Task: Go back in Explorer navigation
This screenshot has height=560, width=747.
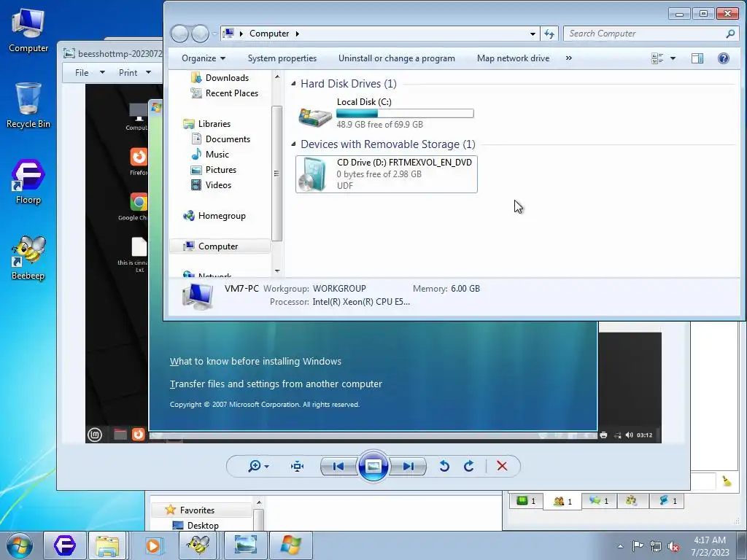Action: (x=179, y=34)
